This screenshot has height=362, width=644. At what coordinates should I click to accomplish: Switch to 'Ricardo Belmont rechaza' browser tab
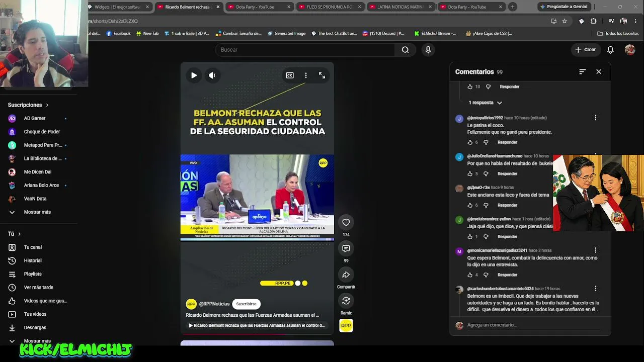click(x=188, y=7)
